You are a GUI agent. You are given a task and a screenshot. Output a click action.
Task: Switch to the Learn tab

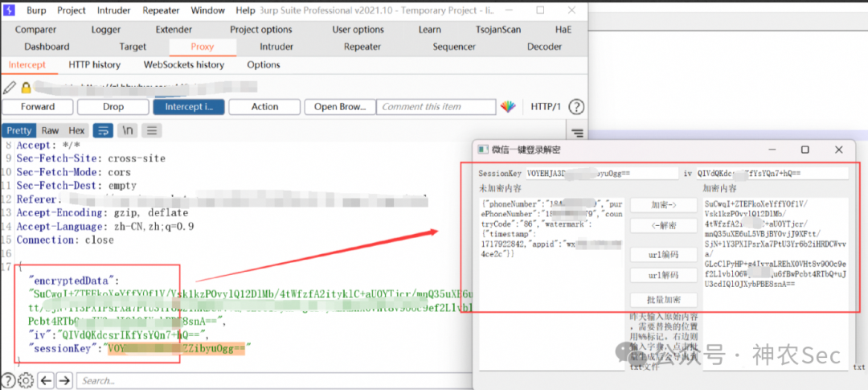click(429, 30)
